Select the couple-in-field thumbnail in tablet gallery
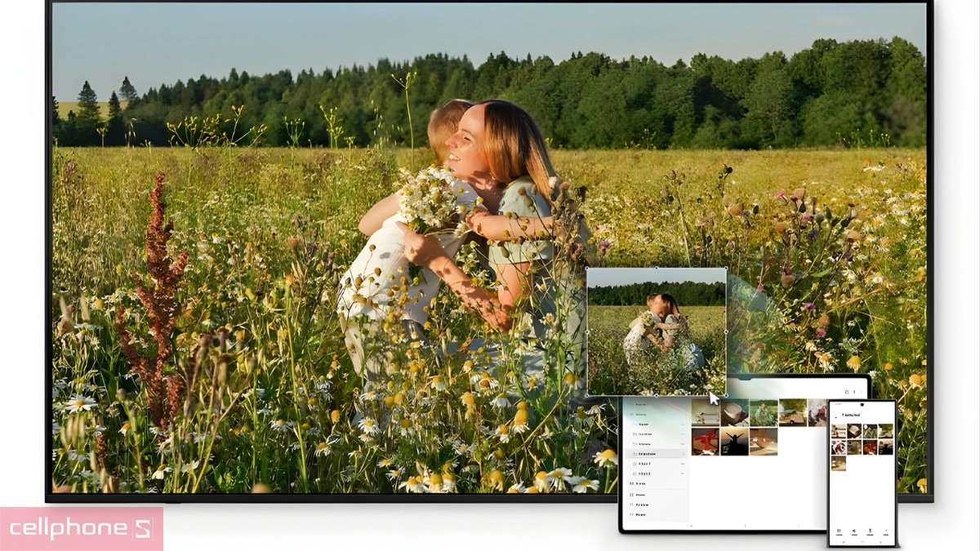Viewport: 980px width, 551px height. [x=763, y=412]
